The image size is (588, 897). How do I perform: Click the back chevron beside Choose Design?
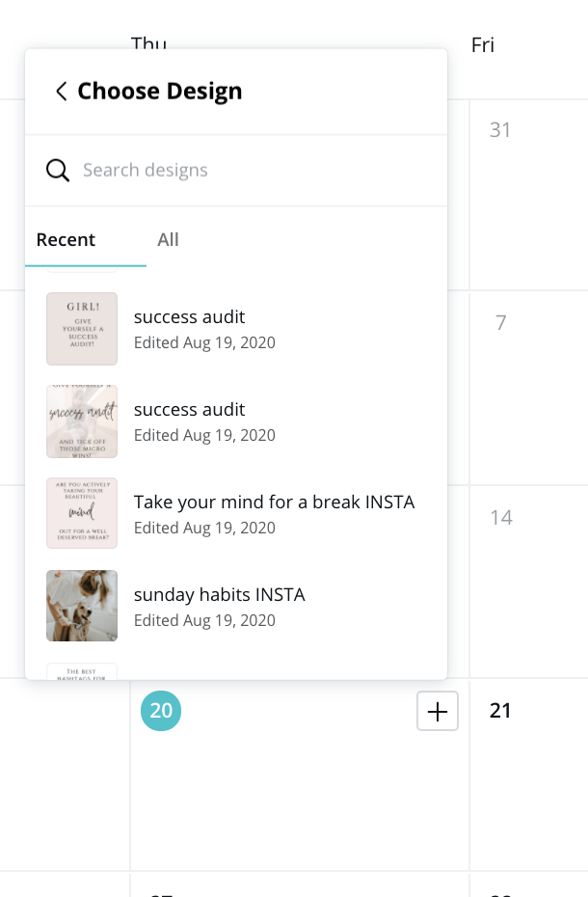point(61,92)
